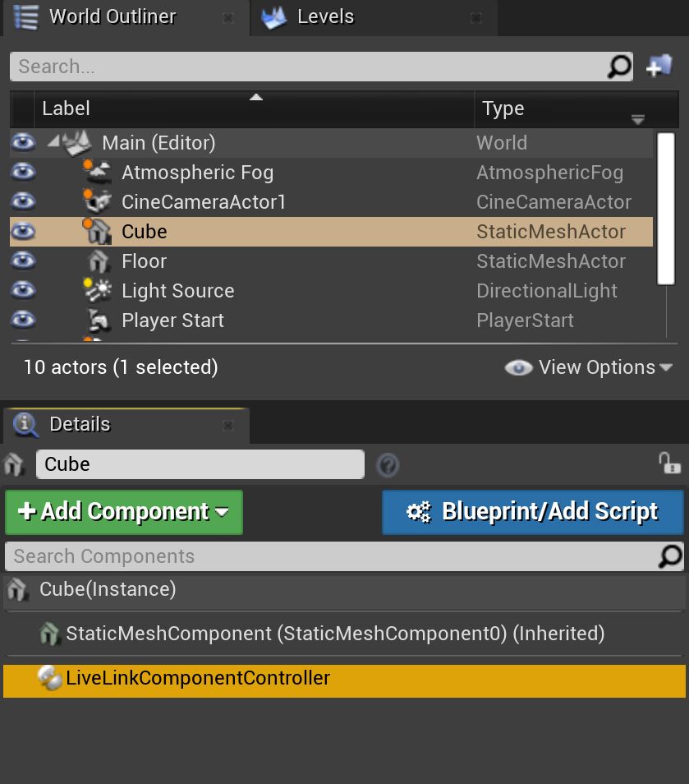The height and width of the screenshot is (784, 689).
Task: Click the Search Components input field
Action: (328, 556)
